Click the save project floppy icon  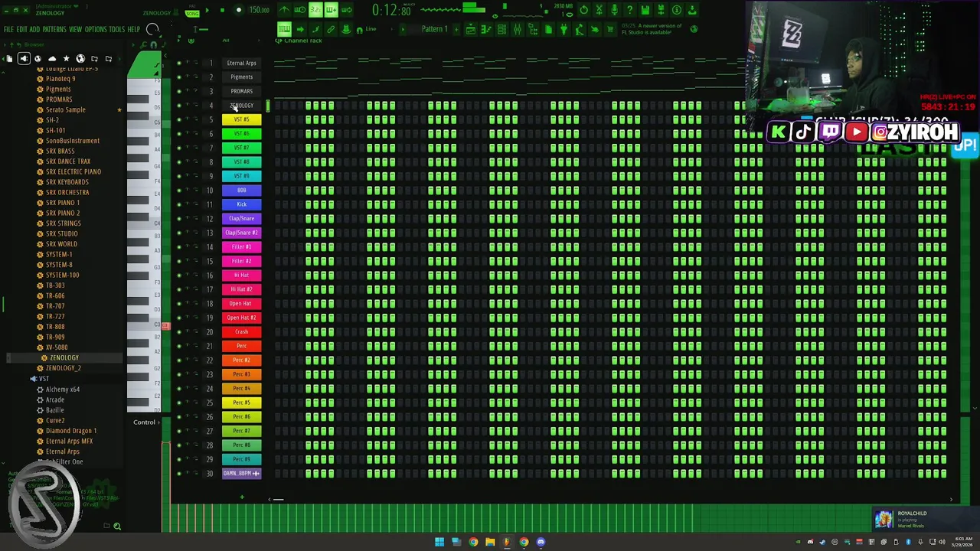tap(645, 11)
